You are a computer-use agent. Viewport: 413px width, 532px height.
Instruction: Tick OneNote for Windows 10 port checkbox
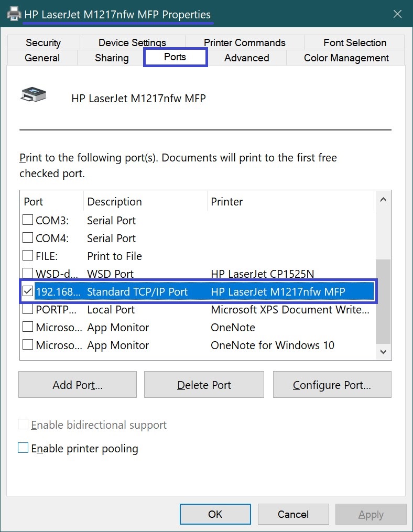tap(28, 345)
